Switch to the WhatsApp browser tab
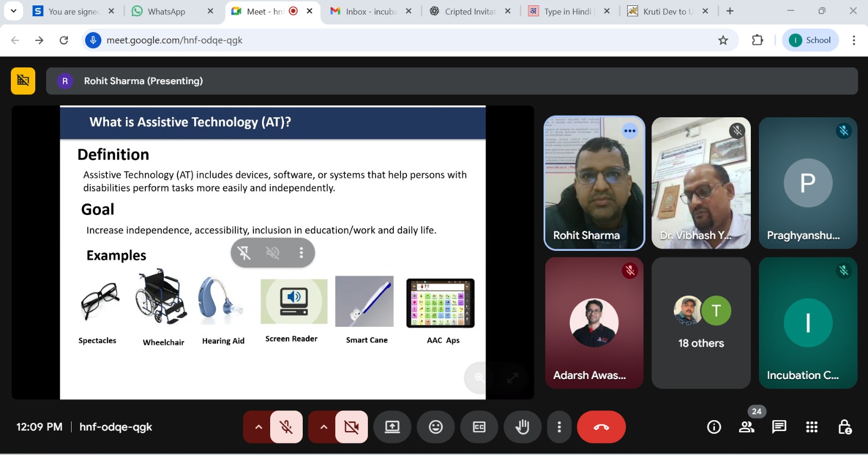This screenshot has height=455, width=868. click(166, 11)
